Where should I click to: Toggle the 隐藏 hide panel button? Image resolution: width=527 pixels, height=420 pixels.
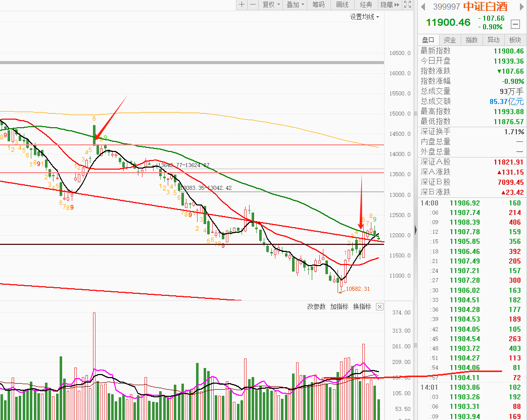click(x=390, y=5)
